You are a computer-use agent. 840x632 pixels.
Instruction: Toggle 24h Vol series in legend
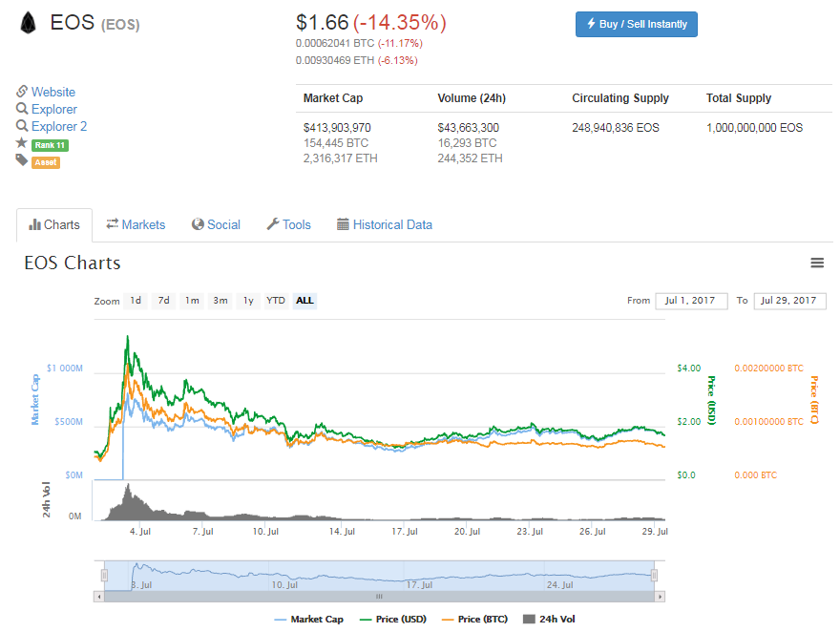[549, 620]
